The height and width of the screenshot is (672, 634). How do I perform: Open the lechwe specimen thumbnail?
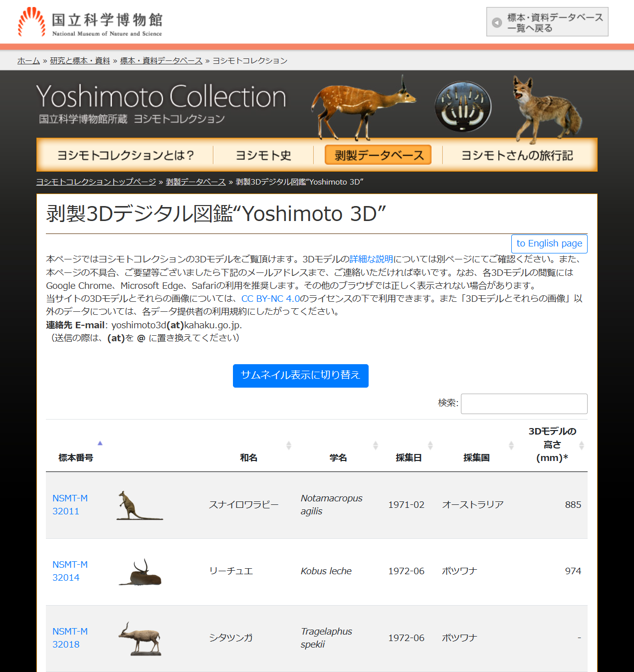coord(140,572)
